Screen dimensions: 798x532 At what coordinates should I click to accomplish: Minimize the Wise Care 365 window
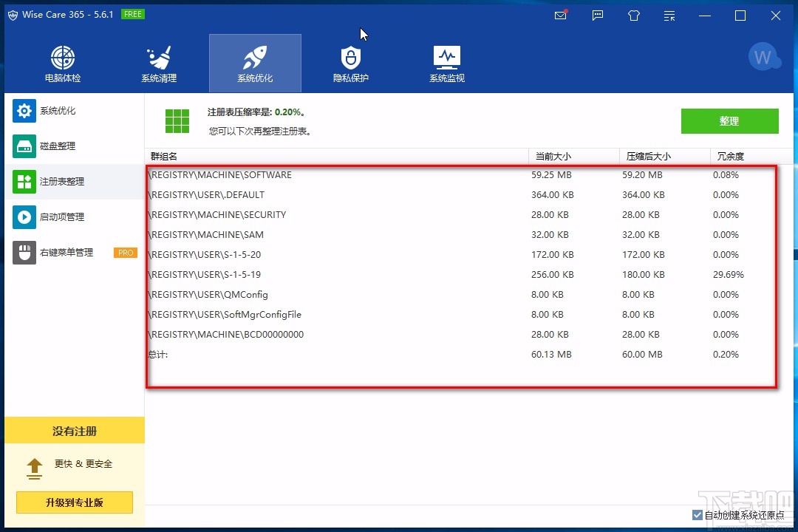705,16
